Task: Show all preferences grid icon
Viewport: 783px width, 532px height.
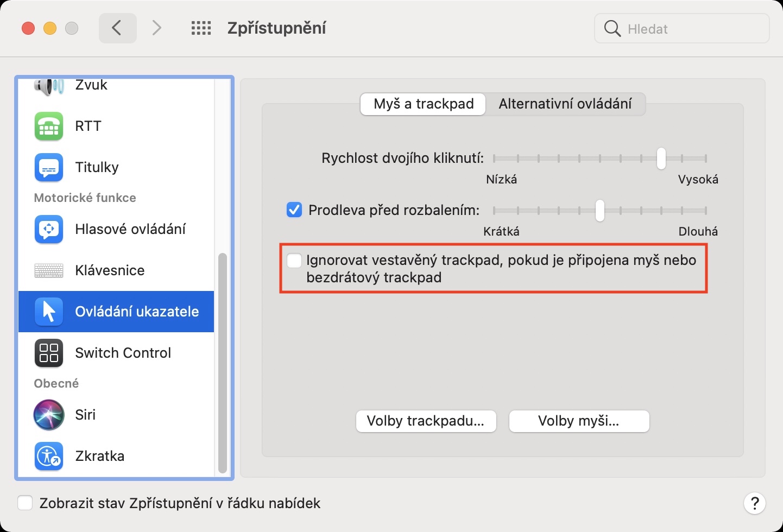Action: [201, 28]
